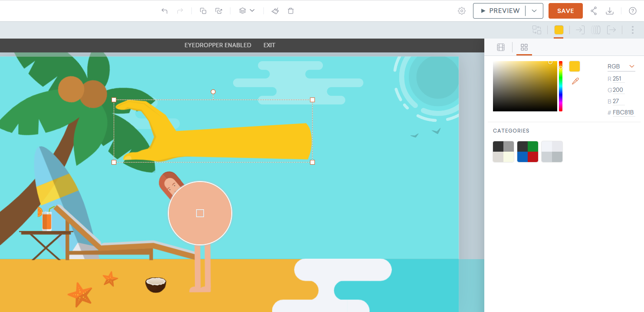The width and height of the screenshot is (644, 312).
Task: Expand the Preview options dropdown arrow
Action: [534, 11]
